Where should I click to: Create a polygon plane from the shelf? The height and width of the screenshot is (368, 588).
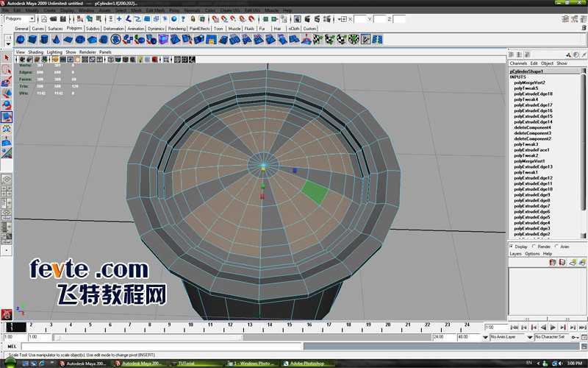68,40
